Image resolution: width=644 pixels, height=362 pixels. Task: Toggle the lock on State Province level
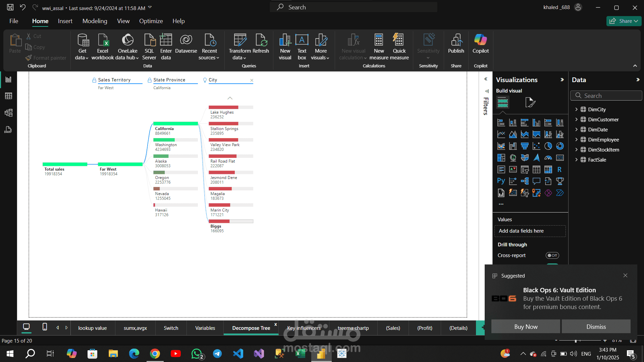(x=150, y=80)
